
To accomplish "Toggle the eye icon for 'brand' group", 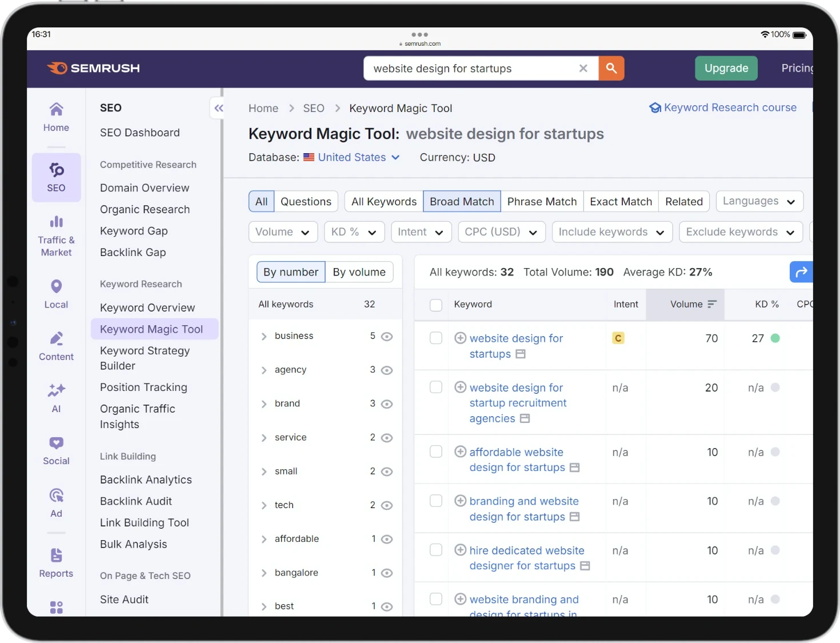I will 387,404.
